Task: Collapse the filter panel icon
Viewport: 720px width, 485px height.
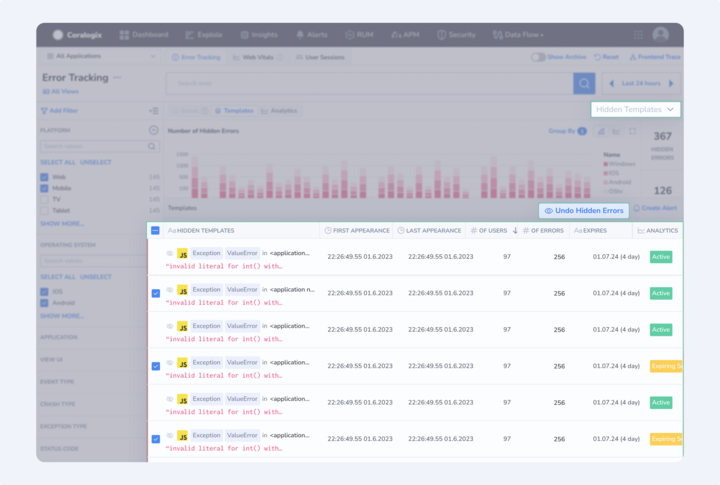Action: click(154, 111)
